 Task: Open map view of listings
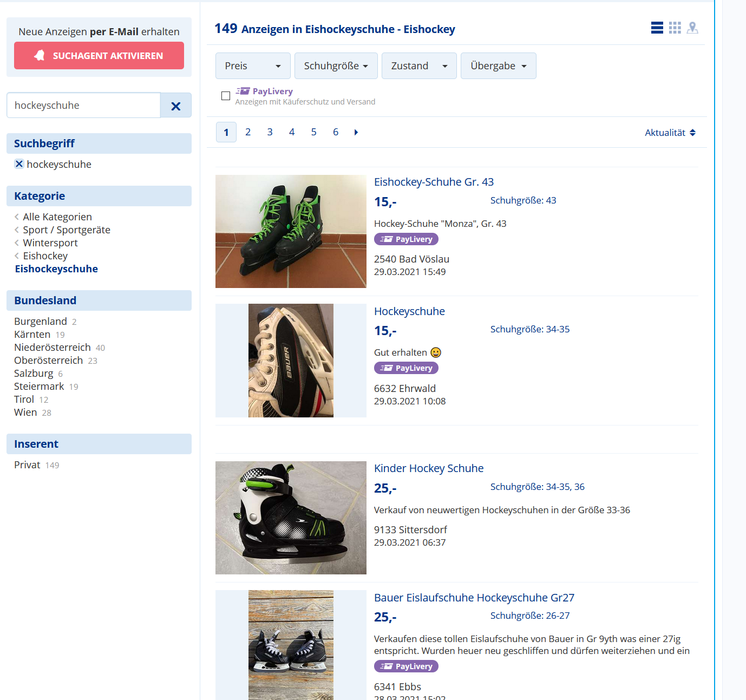point(692,28)
